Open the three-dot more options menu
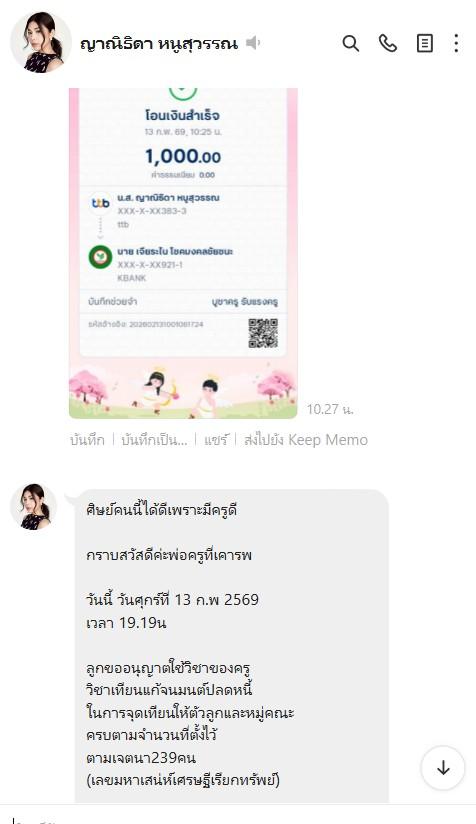This screenshot has width=476, height=824. coord(456,43)
